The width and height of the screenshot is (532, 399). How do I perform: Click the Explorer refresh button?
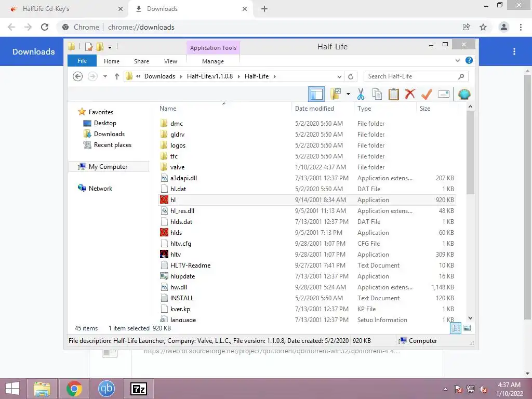pyautogui.click(x=351, y=76)
